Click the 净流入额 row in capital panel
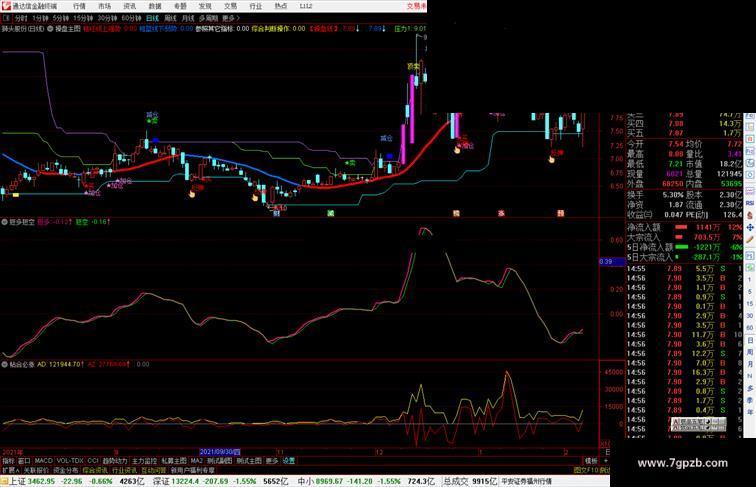The height and width of the screenshot is (487, 756). tap(685, 227)
